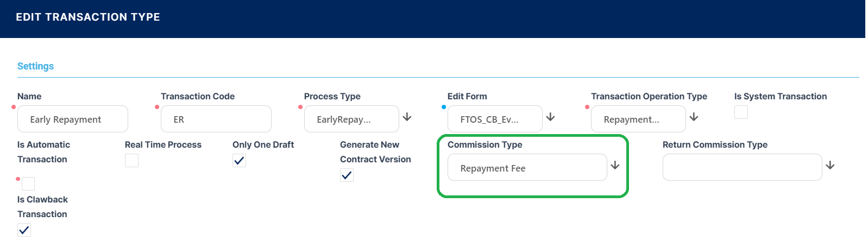Click the empty Return Commission Type field
This screenshot has height=247, width=868.
(x=742, y=168)
